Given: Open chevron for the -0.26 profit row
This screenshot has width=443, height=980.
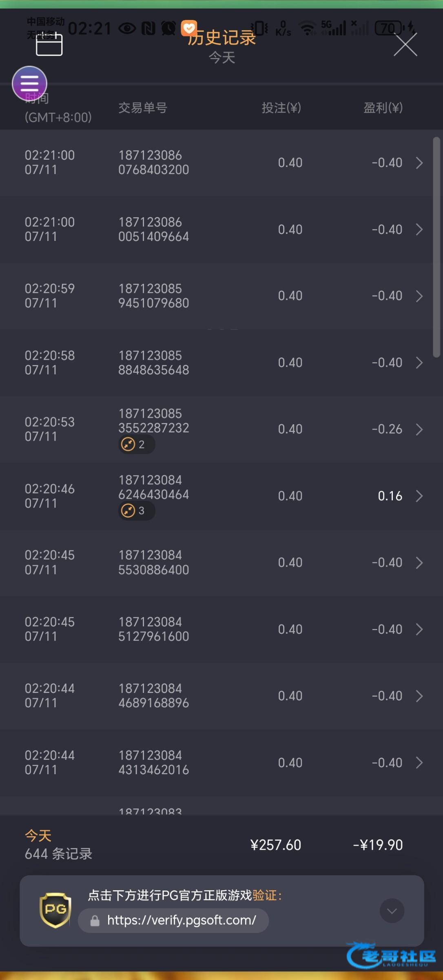Looking at the screenshot, I should [419, 430].
